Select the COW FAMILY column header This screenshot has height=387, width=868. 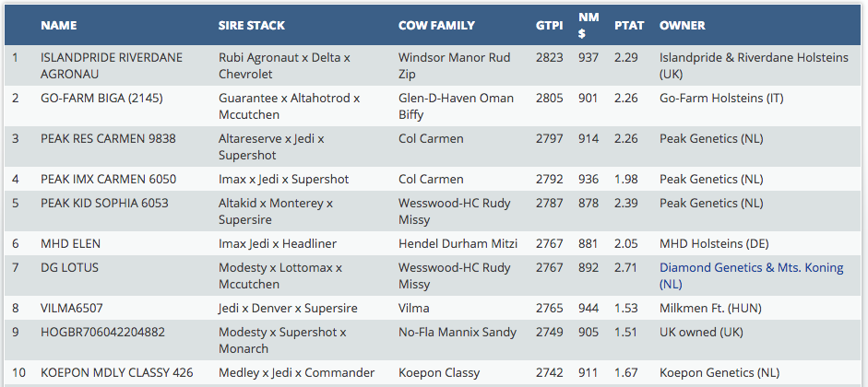[436, 26]
